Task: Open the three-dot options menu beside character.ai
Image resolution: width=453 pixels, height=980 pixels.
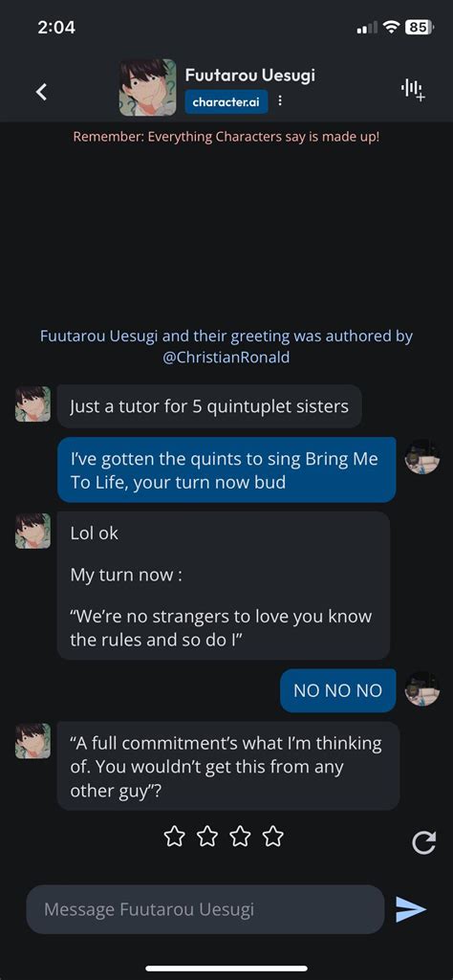Action: (x=280, y=101)
